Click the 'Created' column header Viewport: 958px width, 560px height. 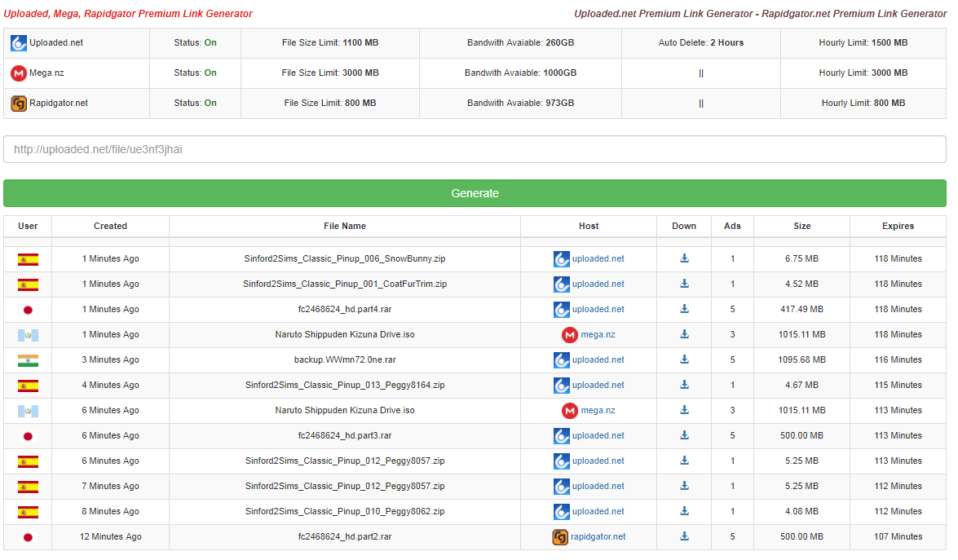tap(111, 226)
